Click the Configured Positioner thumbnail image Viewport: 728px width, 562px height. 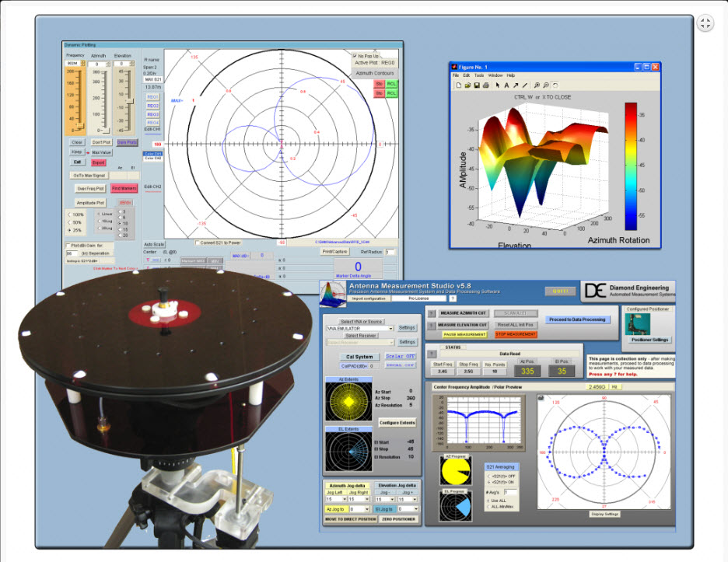pos(638,324)
